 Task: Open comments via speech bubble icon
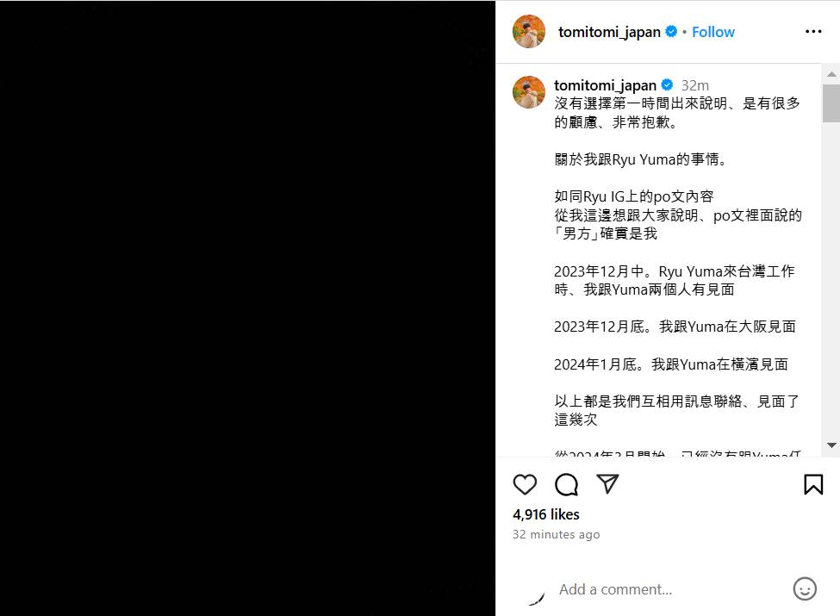tap(566, 484)
